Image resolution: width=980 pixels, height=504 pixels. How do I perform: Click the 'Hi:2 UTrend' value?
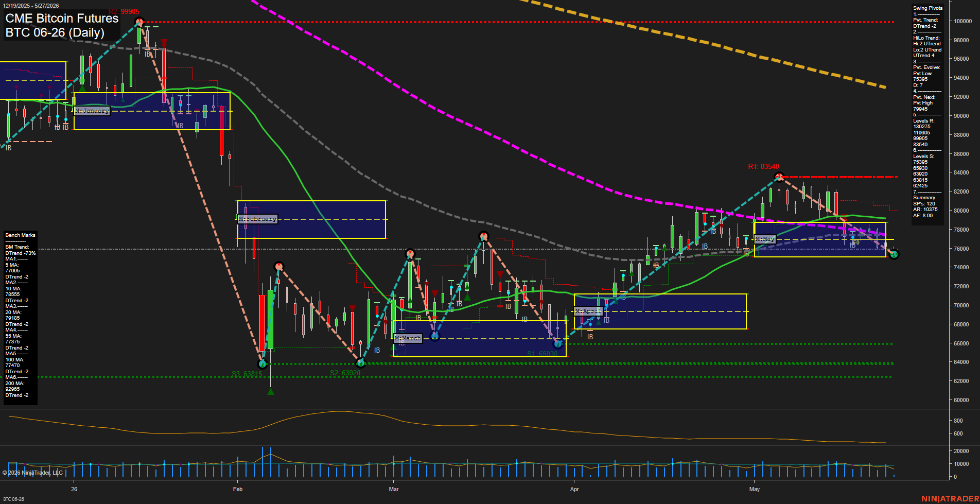point(927,44)
